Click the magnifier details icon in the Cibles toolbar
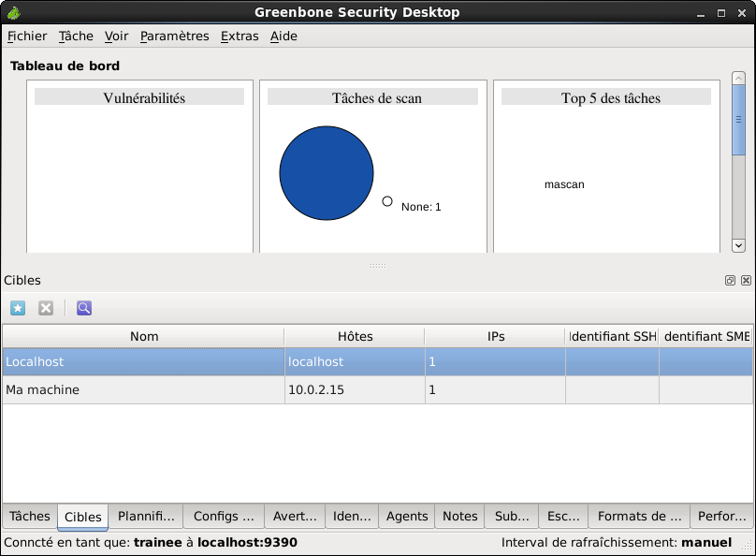 pos(84,308)
